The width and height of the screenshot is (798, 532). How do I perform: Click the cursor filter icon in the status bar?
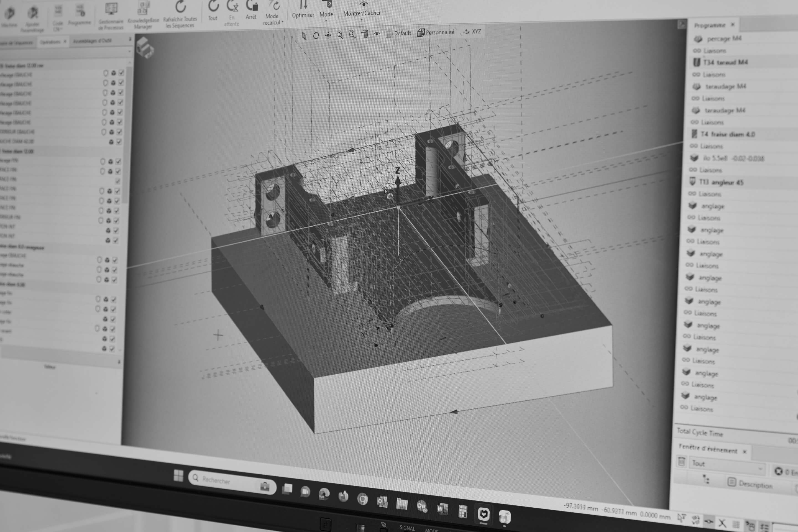click(681, 518)
